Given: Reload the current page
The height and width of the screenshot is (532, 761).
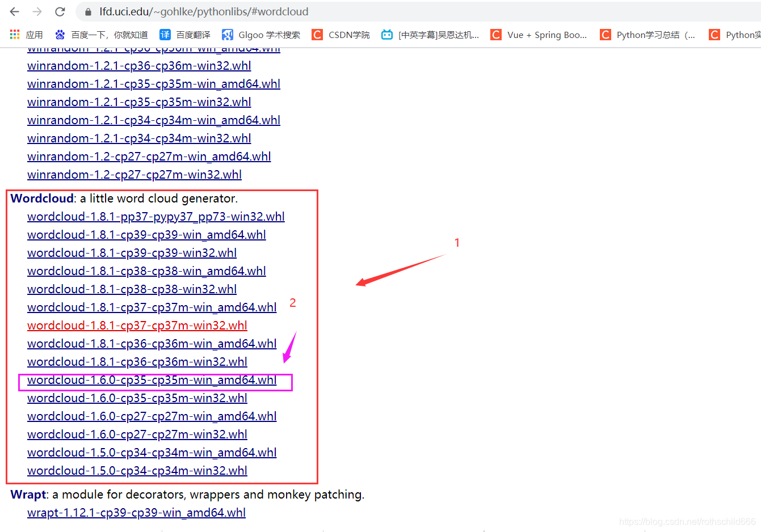Looking at the screenshot, I should pyautogui.click(x=60, y=11).
